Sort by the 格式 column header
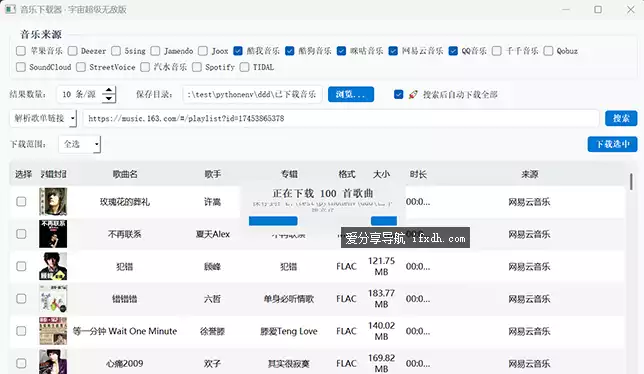Viewport: 644px width, 374px height. (347, 174)
